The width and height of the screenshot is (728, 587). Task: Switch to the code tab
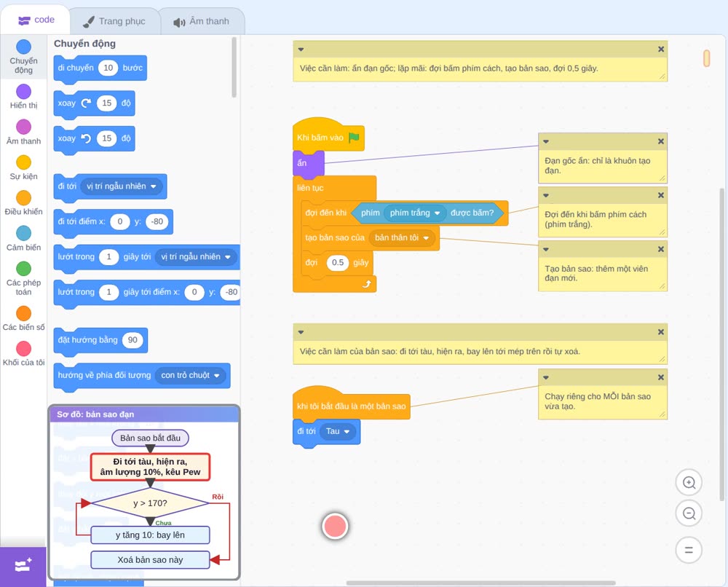coord(36,20)
